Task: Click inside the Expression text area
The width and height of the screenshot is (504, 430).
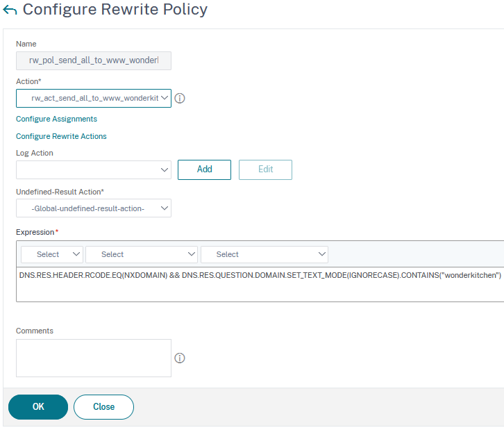Action: (x=260, y=285)
